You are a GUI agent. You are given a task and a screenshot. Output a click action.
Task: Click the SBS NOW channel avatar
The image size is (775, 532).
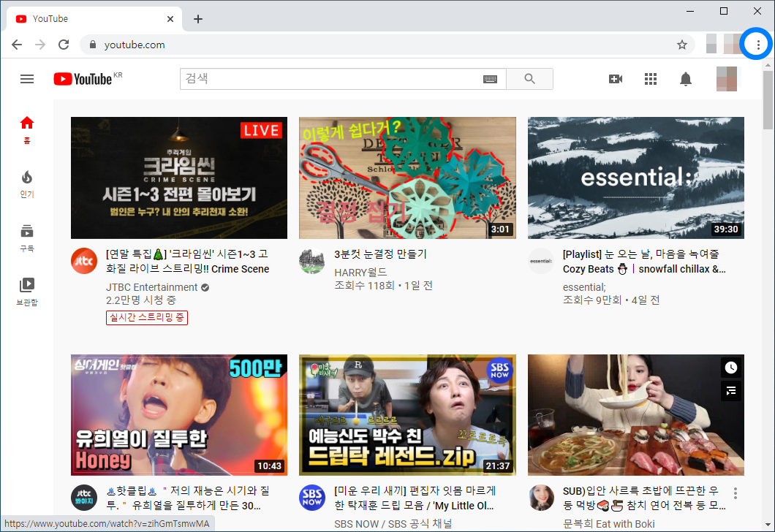click(x=312, y=498)
